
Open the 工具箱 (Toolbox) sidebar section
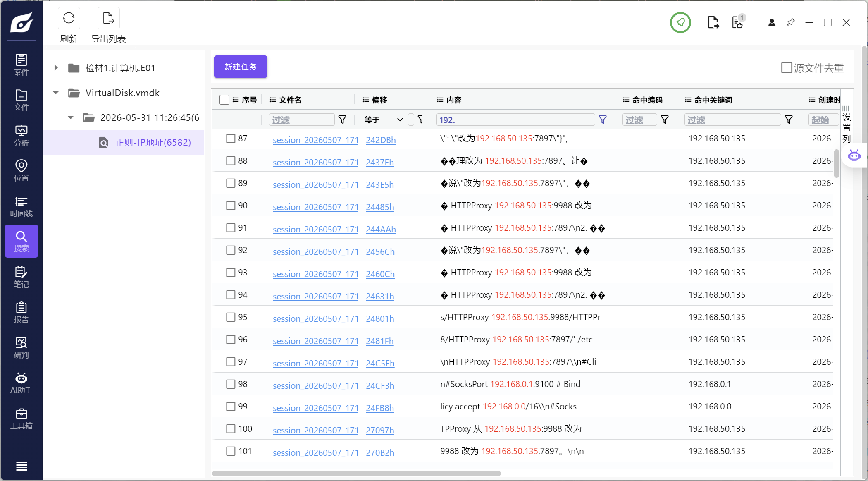pos(21,419)
